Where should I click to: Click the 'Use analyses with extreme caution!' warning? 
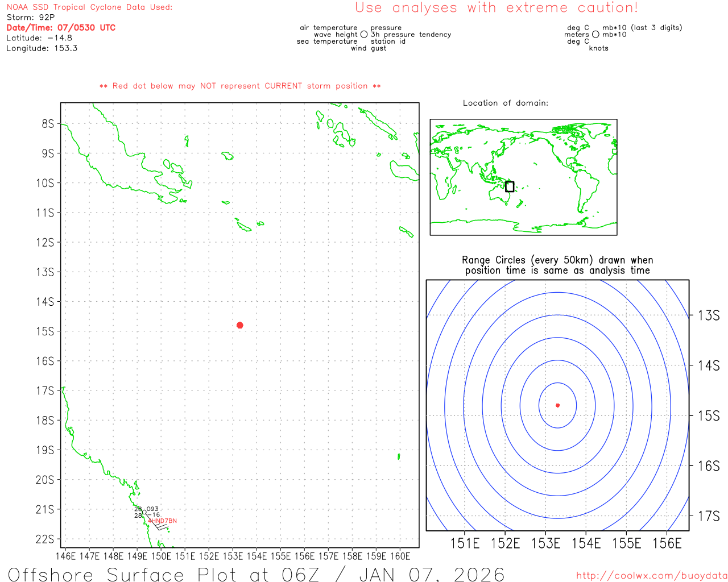[497, 8]
